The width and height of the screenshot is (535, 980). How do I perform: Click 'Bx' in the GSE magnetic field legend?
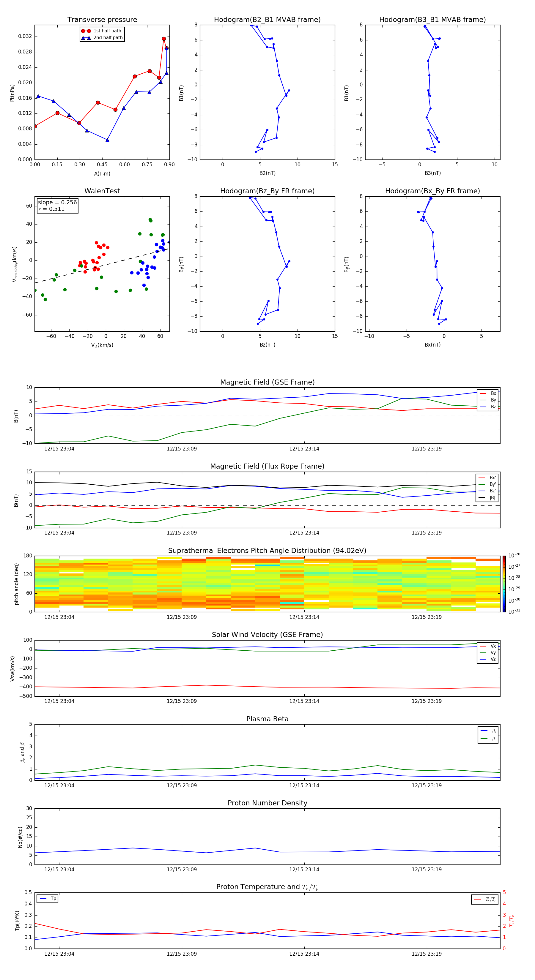(x=493, y=393)
